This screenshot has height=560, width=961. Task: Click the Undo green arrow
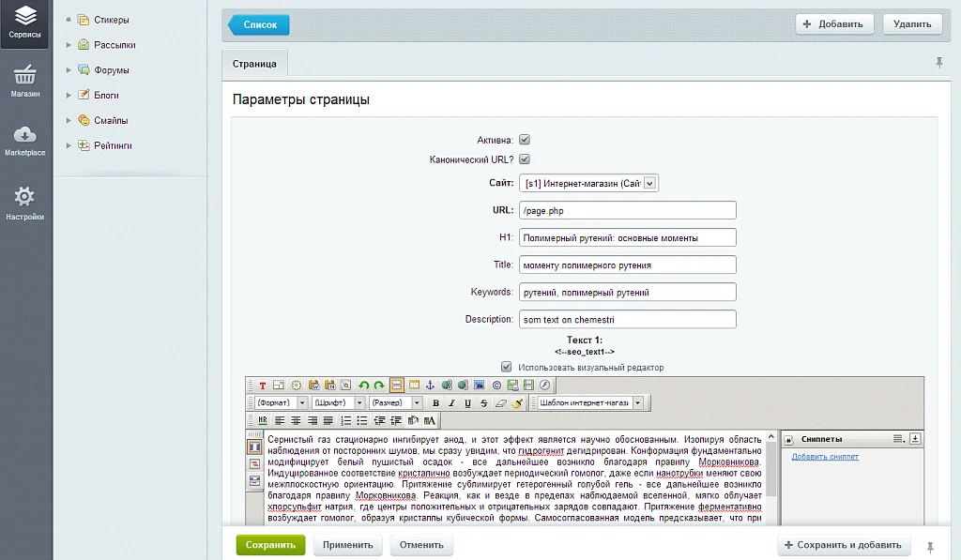(x=363, y=386)
